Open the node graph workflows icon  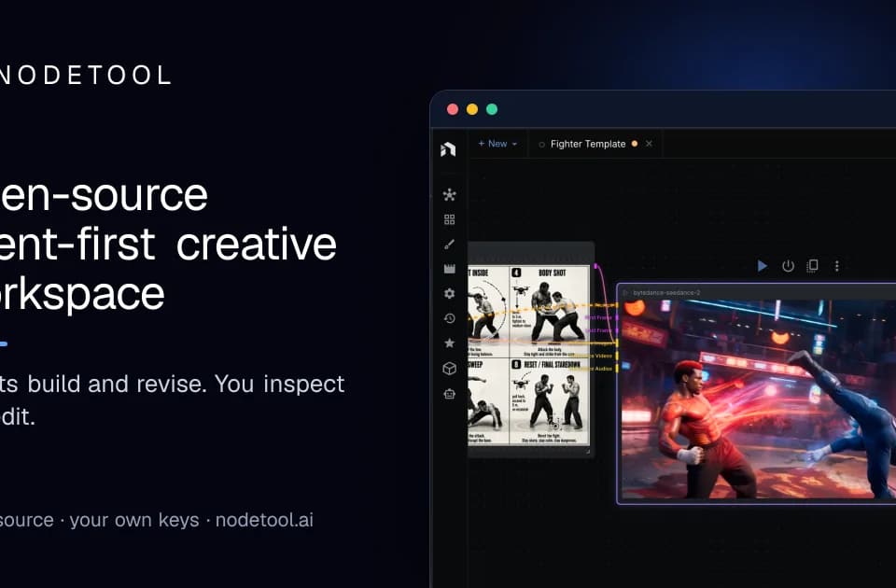pyautogui.click(x=449, y=195)
